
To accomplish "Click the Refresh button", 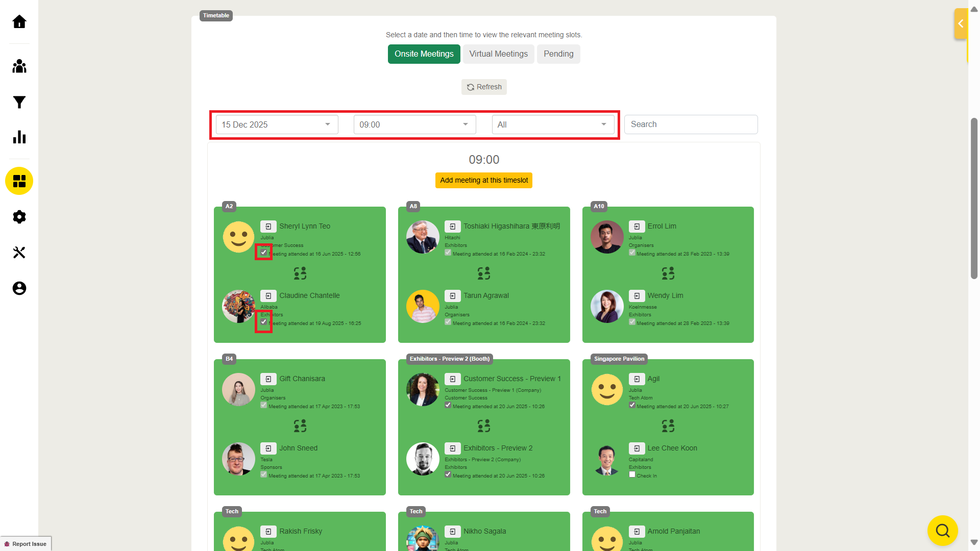I will click(x=484, y=87).
